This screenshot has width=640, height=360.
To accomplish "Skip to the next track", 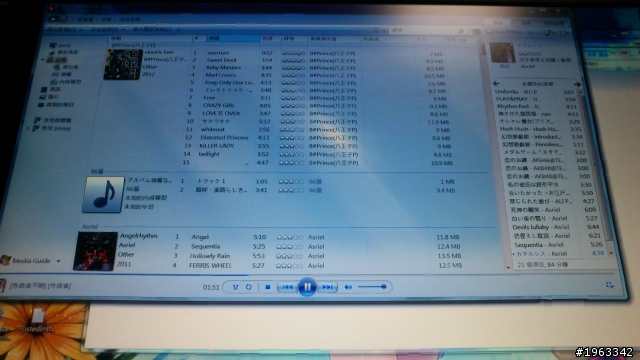I will 327,287.
